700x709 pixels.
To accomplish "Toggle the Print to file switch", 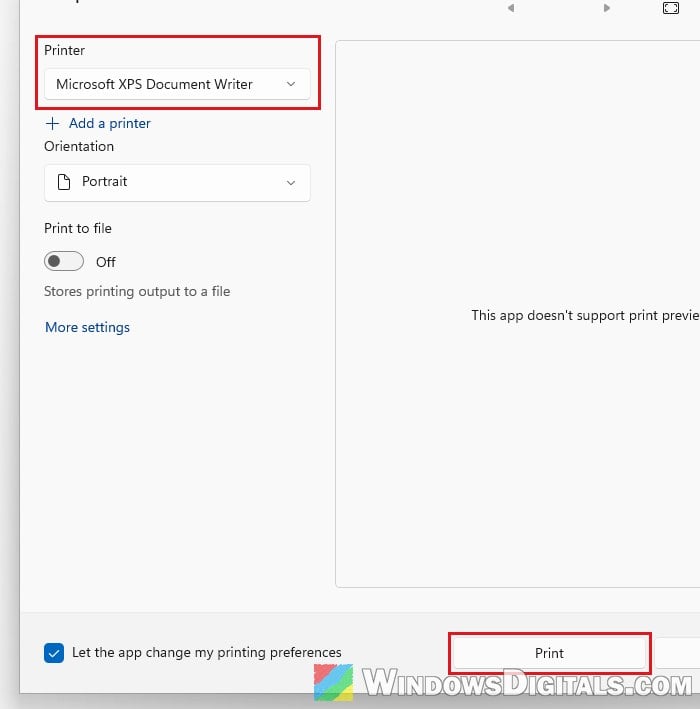I will coord(64,261).
